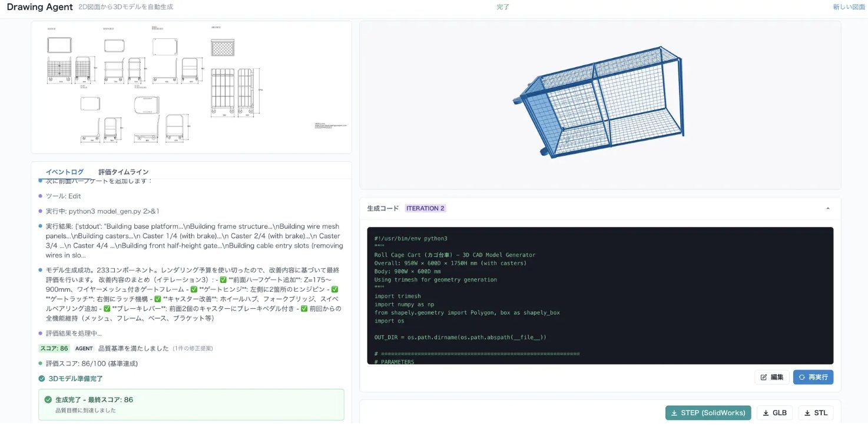Click the download icon on STL button
The image size is (868, 440).
807,413
